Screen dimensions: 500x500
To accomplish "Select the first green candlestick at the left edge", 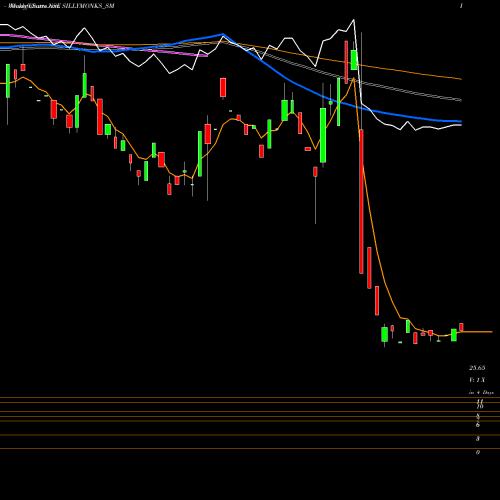I will click(8, 81).
